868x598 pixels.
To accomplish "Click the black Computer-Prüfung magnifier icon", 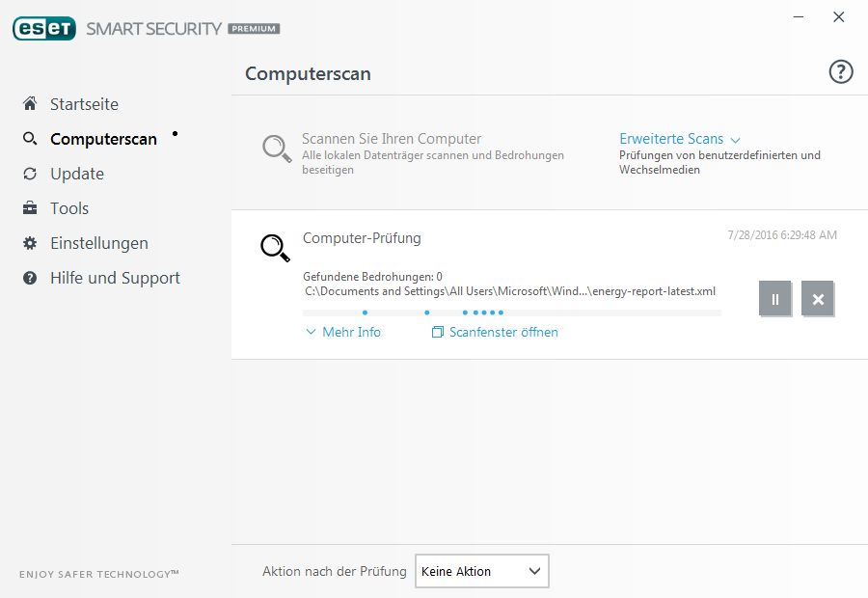I will click(x=275, y=248).
